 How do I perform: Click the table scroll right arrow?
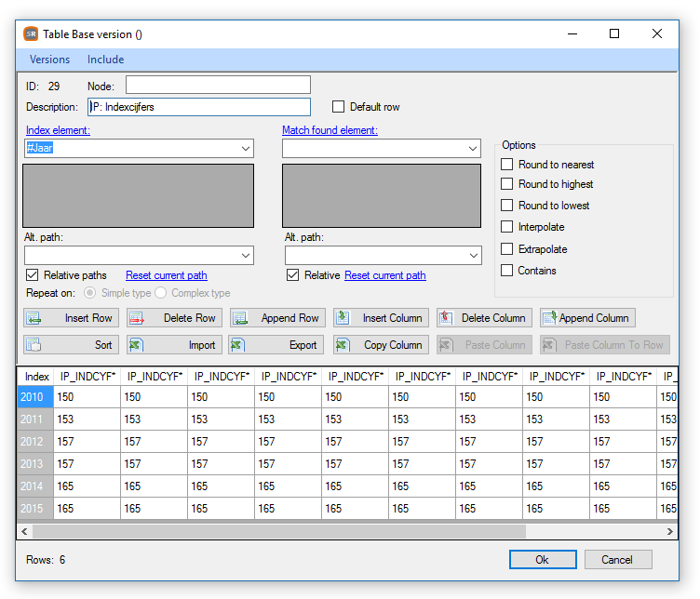pos(669,531)
